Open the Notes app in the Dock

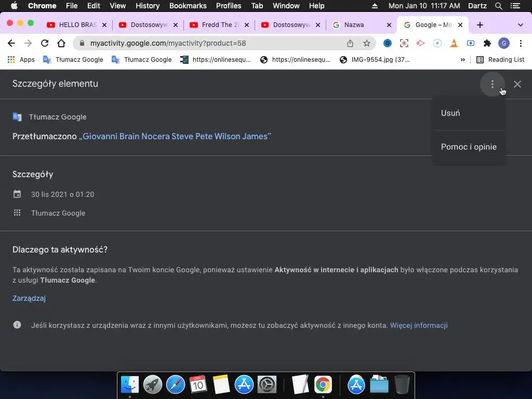221,385
